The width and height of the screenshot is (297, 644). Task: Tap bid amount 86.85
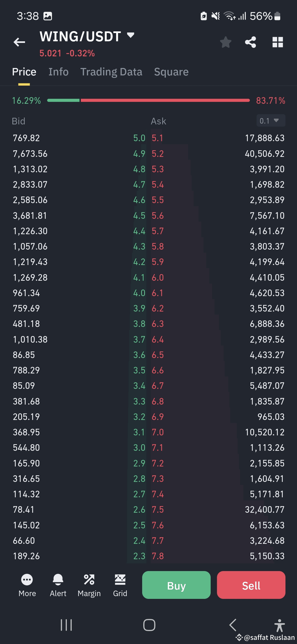pyautogui.click(x=24, y=355)
